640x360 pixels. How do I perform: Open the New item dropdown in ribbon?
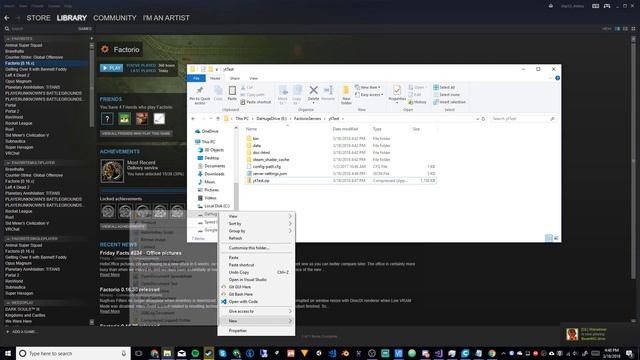pos(368,87)
